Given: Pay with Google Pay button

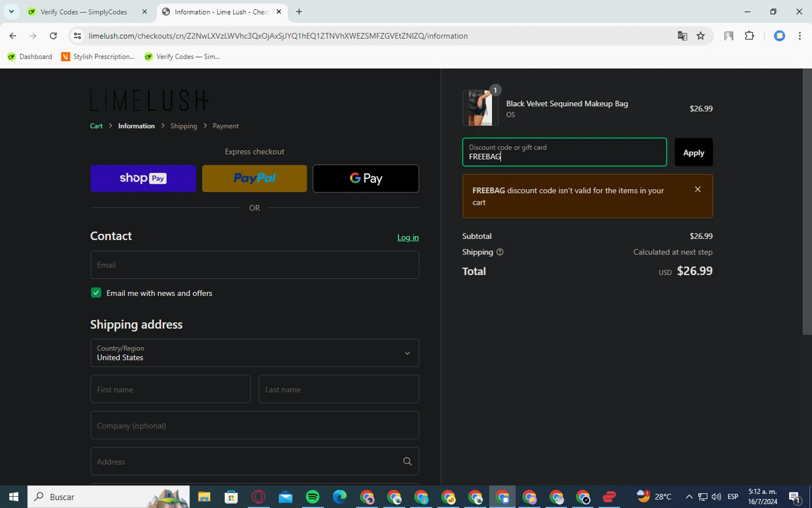Looking at the screenshot, I should pos(366,178).
